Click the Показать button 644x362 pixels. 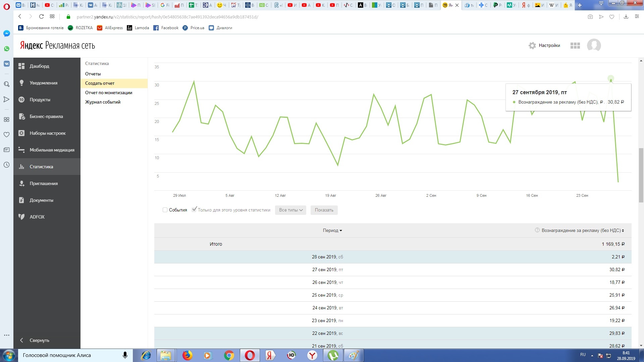point(324,210)
